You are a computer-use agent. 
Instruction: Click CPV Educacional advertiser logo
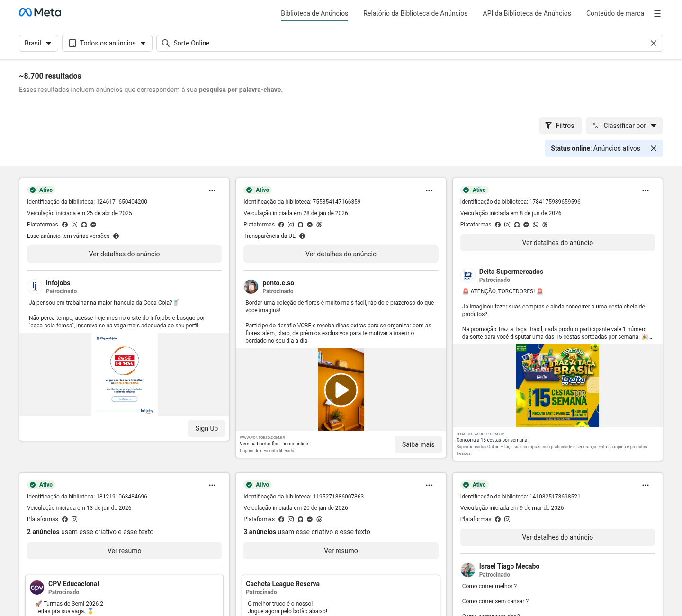pos(37,588)
